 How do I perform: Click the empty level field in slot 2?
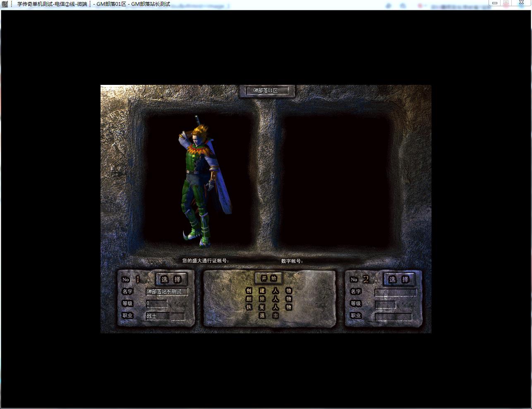[x=385, y=304]
